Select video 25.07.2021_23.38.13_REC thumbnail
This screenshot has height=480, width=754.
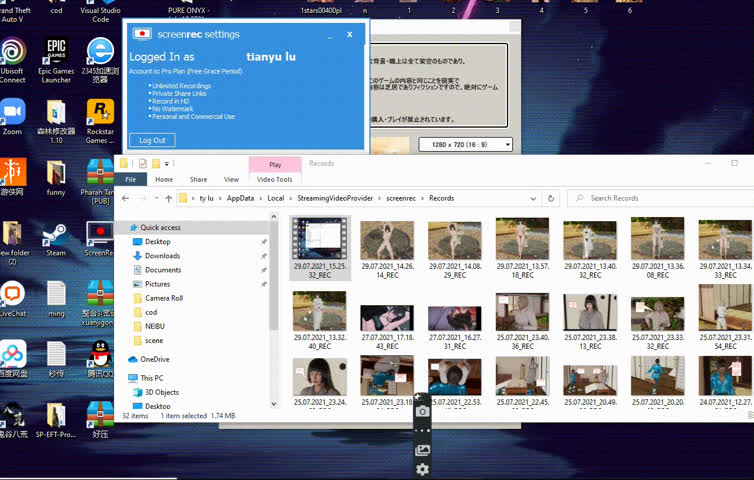tap(590, 321)
